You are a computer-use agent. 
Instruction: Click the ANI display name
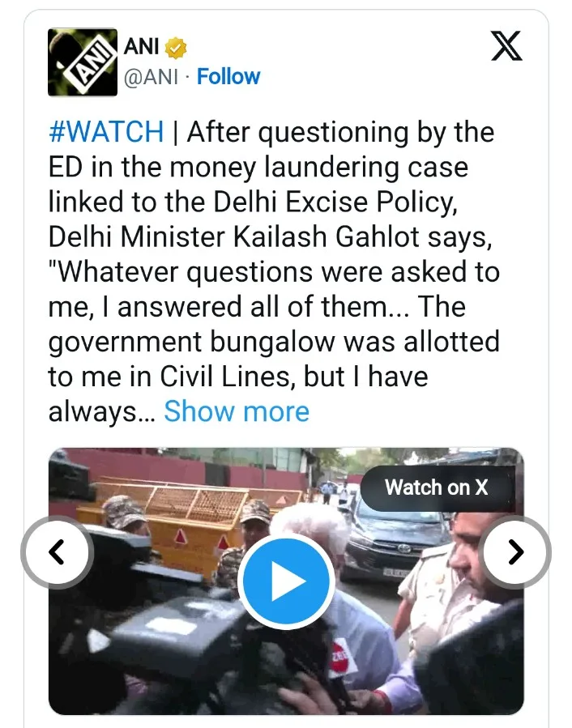[141, 46]
